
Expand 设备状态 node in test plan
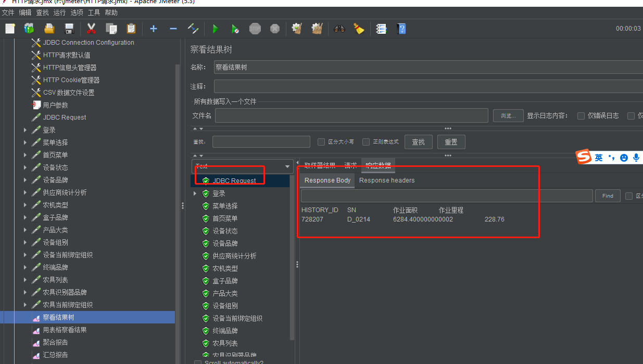tap(25, 167)
